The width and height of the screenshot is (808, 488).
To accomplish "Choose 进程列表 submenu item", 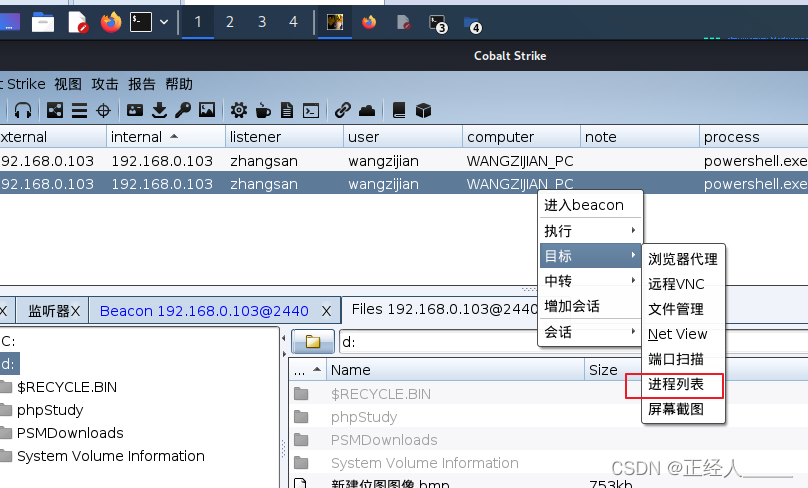I will pos(683,384).
